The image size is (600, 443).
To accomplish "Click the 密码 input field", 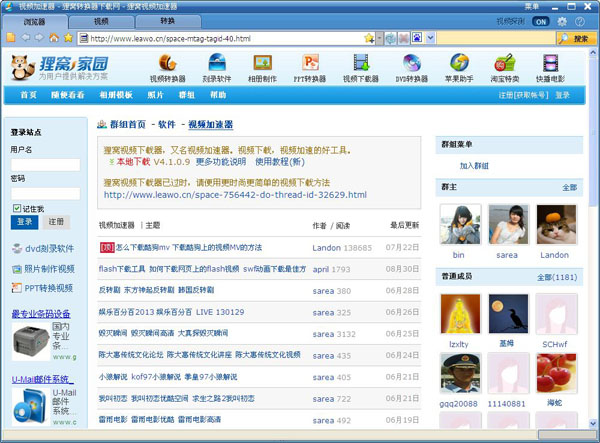I will point(46,194).
